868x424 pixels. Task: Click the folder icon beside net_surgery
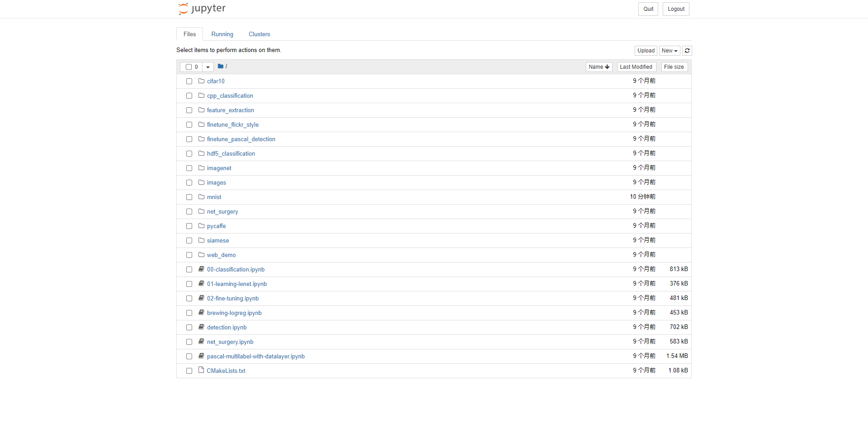(x=202, y=211)
